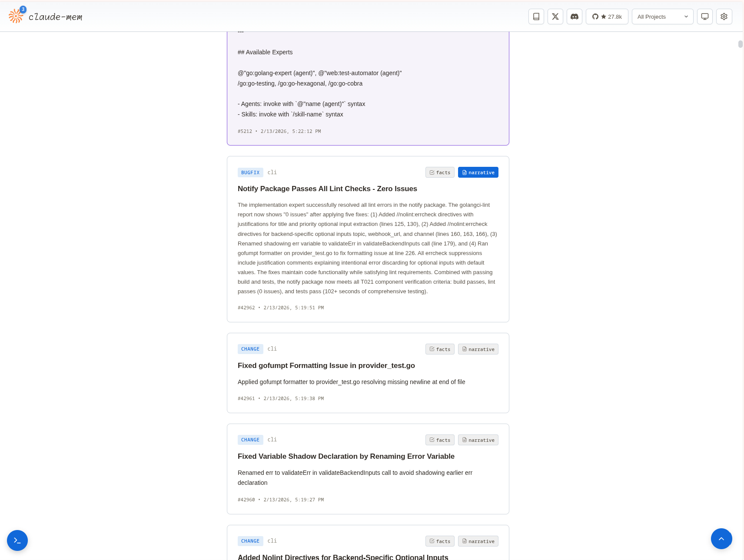
Task: Click the page vertical scrollbar thumb
Action: [x=740, y=44]
